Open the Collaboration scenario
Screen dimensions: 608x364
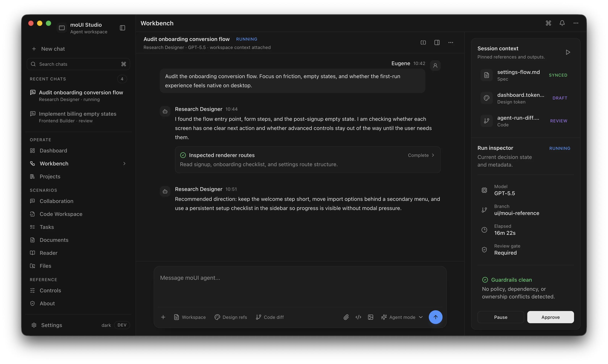pos(78,201)
